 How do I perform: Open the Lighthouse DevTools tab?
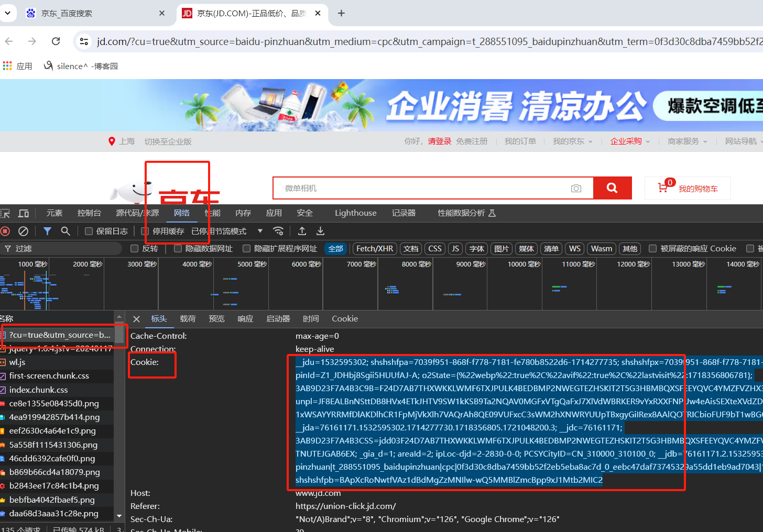[356, 213]
